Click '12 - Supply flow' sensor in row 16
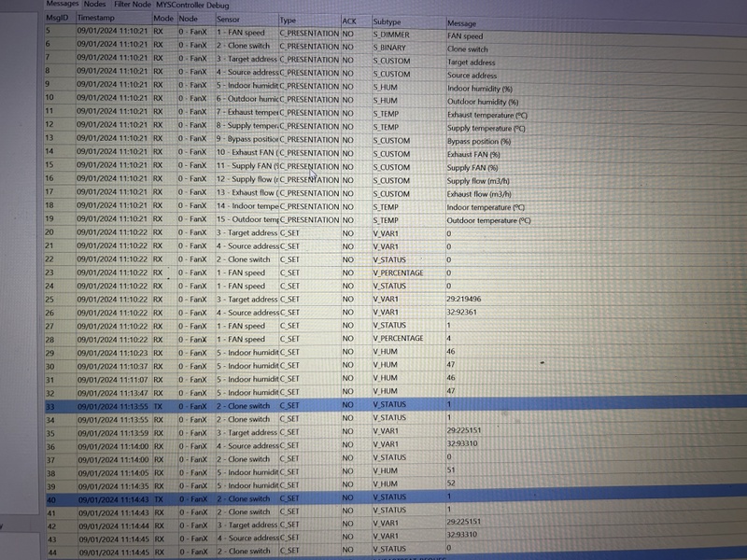Viewport: 747px width, 560px height. (247, 179)
